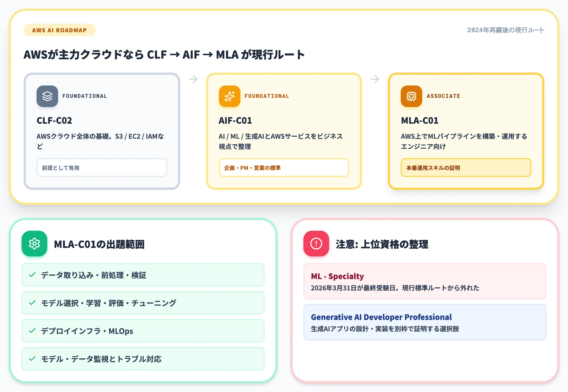Click the AI / ML / 生成AIとAWSサービス description

click(281, 141)
